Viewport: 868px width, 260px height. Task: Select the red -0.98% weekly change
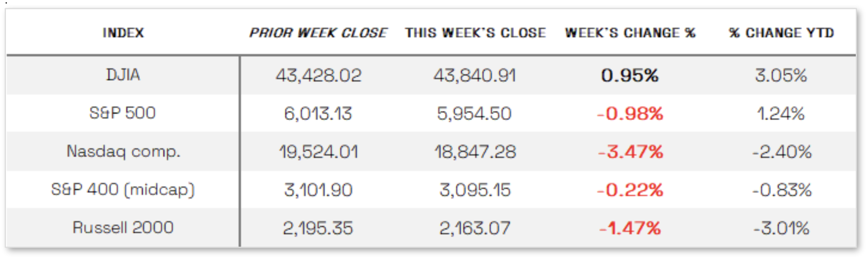(x=630, y=114)
